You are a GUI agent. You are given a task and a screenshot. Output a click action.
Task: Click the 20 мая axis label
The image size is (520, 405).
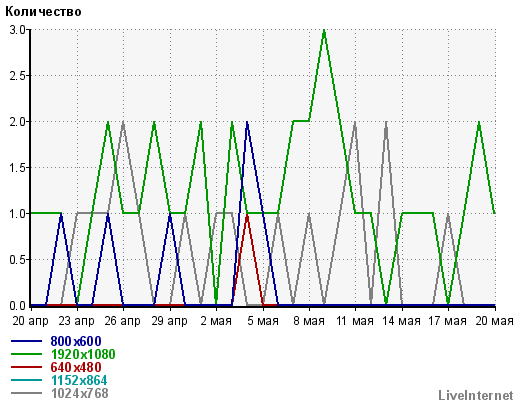click(494, 321)
